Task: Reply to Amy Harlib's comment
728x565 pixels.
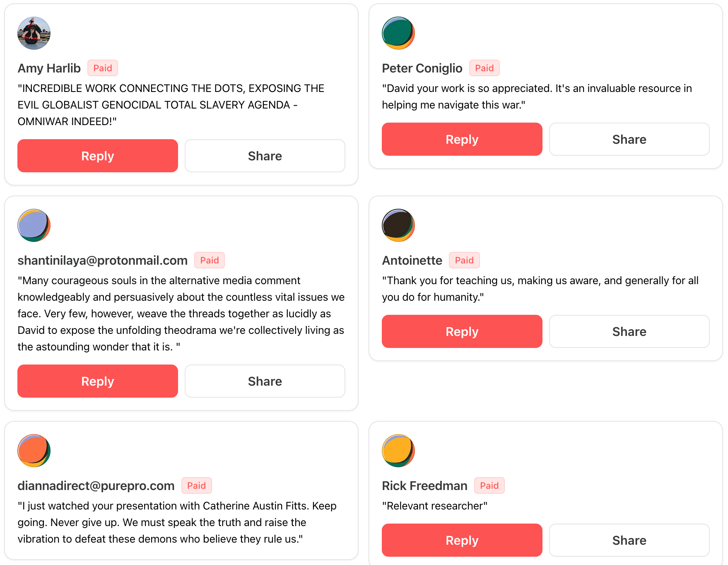Action: (98, 156)
